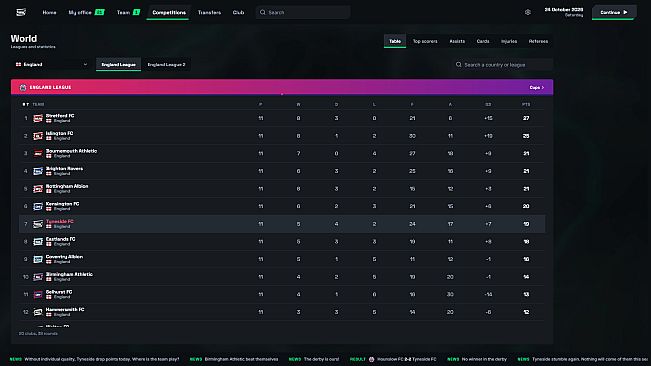Switch to the Referees tab
The image size is (651, 366).
click(x=538, y=41)
